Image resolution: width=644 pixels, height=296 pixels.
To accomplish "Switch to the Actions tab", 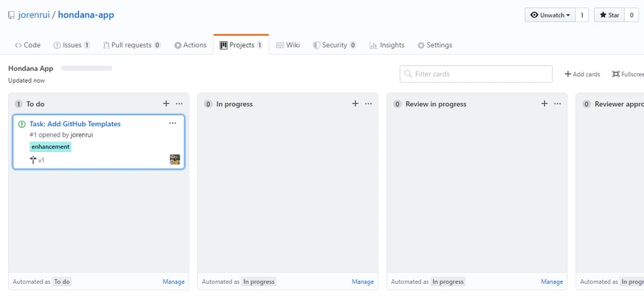I will click(190, 45).
